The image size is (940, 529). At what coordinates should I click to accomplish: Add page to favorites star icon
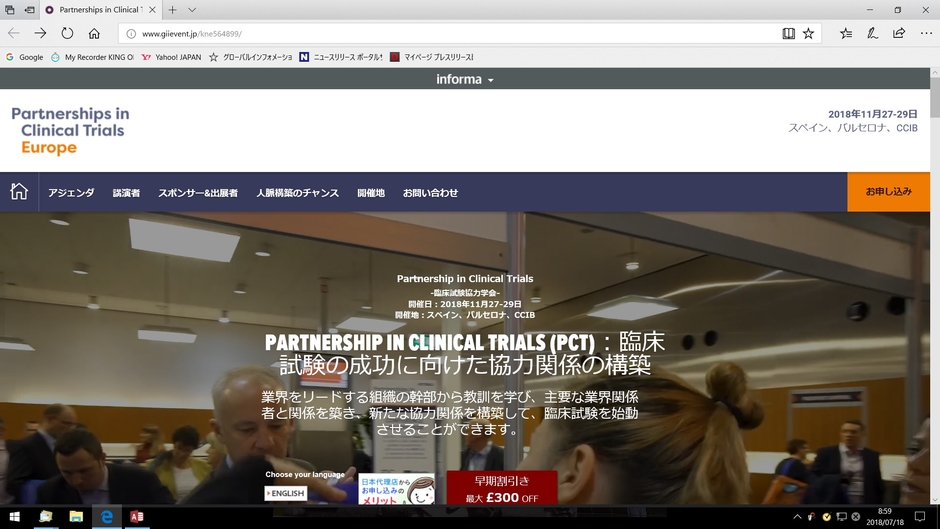pyautogui.click(x=809, y=34)
